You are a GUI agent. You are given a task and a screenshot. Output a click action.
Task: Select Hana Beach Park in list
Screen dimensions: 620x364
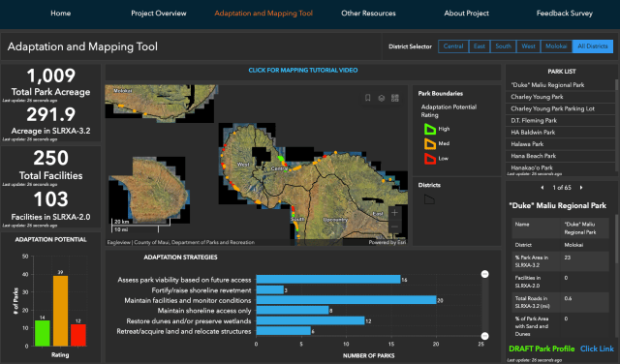pos(560,156)
